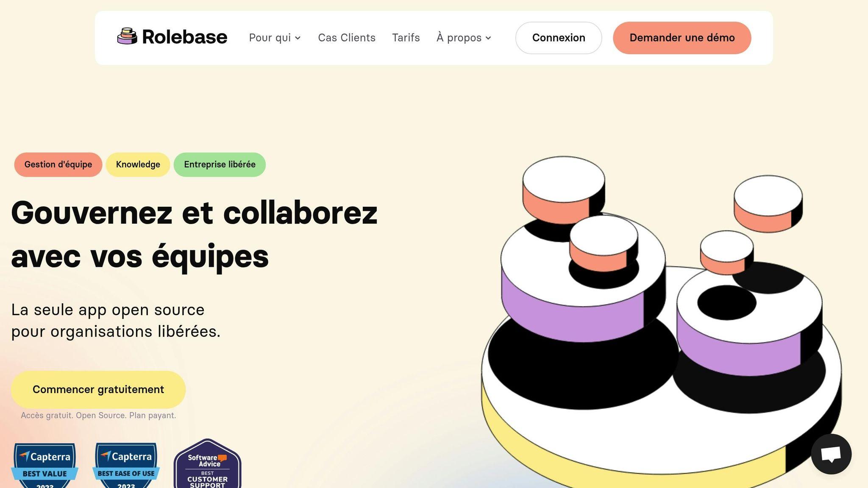The height and width of the screenshot is (488, 868).
Task: Expand the Pour qui dropdown chevron
Action: [x=298, y=38]
